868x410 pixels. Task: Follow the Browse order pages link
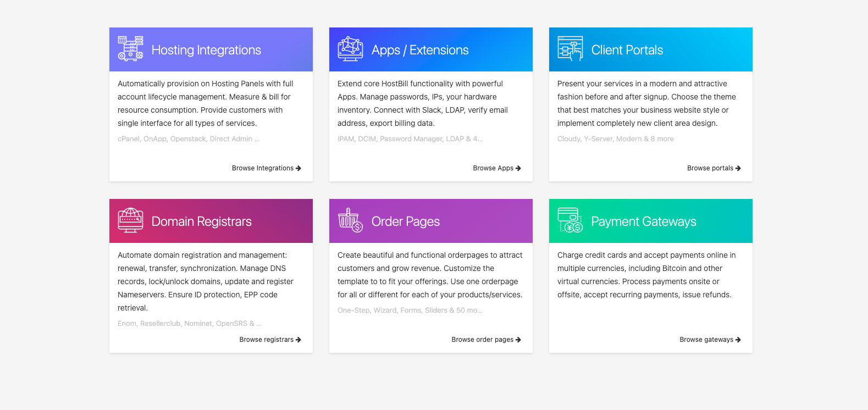pos(486,340)
